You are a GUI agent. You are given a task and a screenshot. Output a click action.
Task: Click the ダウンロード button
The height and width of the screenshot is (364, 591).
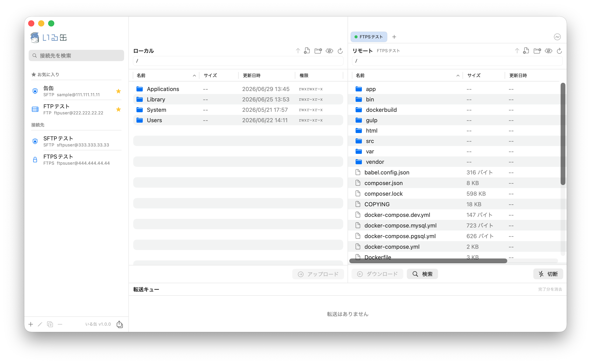[377, 274]
